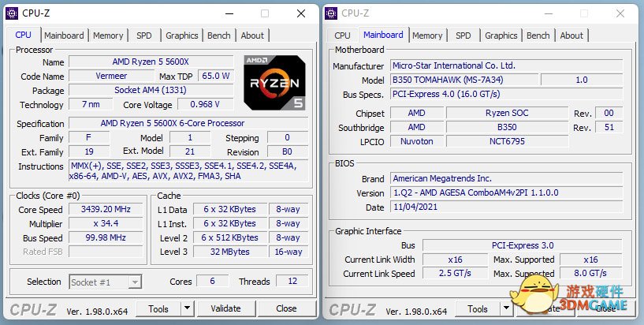
Task: Open the About tab in the right window
Action: coord(571,35)
